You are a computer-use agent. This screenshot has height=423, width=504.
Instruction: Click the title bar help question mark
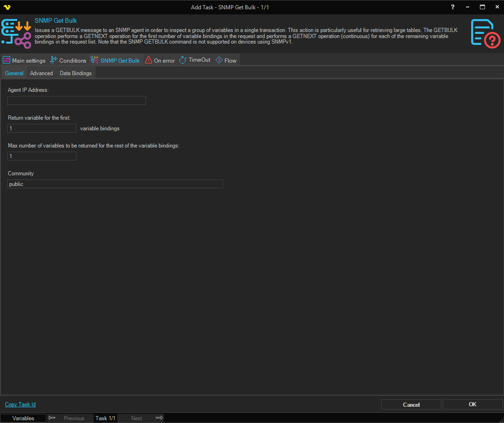pyautogui.click(x=453, y=7)
